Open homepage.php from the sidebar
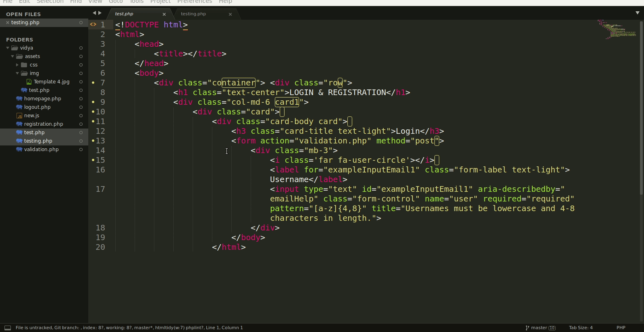The height and width of the screenshot is (332, 644). tap(43, 99)
